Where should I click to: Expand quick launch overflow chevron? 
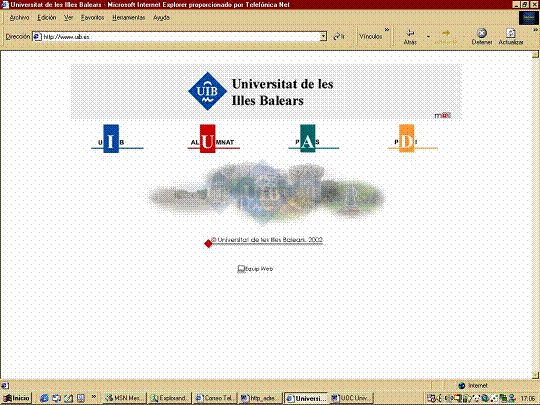(93, 397)
